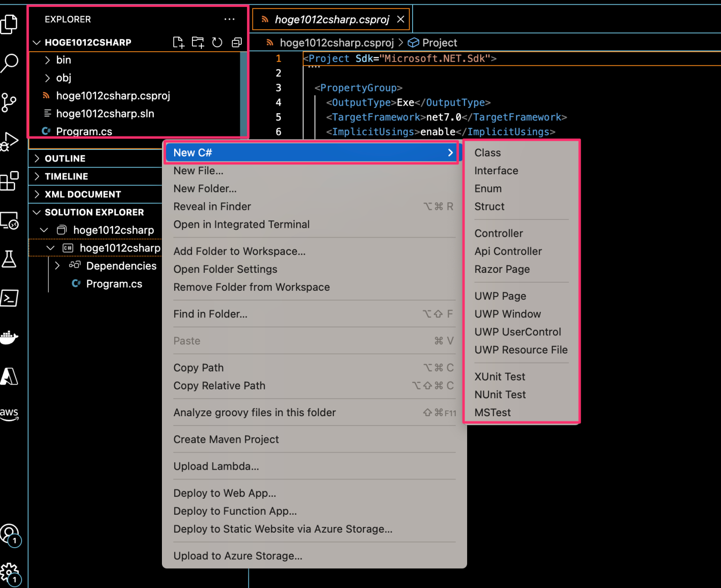Screen dimensions: 721x588
Task: Open the terminal icon in activity bar
Action: (9, 298)
